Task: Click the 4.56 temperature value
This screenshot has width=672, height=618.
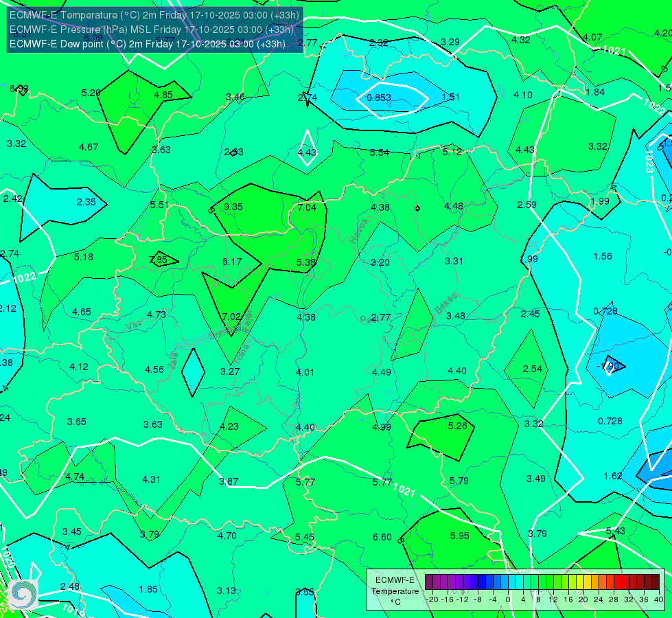Action: [154, 369]
